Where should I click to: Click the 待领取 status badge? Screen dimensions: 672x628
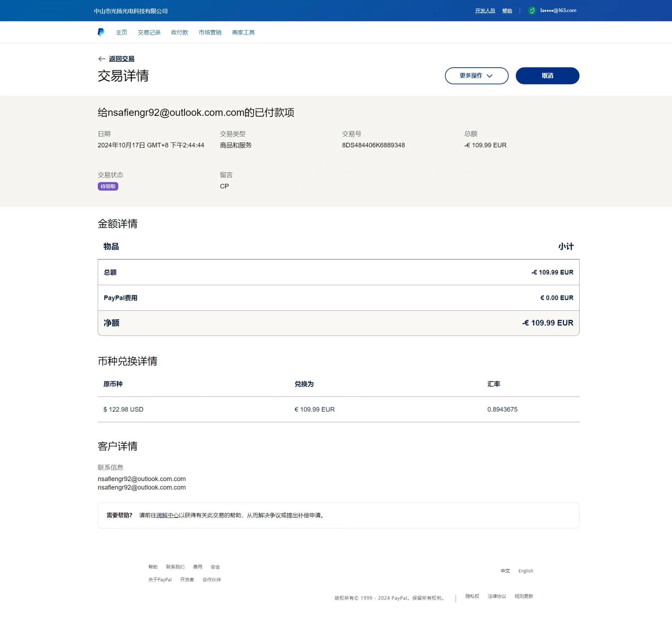[108, 186]
